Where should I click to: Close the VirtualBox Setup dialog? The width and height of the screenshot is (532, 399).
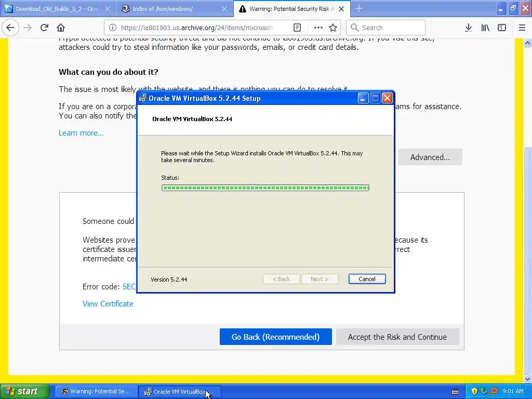click(x=387, y=98)
